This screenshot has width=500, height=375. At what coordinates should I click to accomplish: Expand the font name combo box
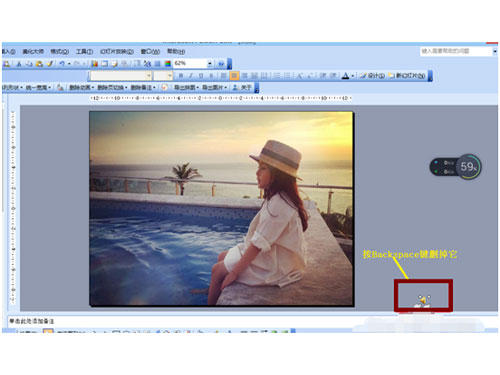pos(149,76)
